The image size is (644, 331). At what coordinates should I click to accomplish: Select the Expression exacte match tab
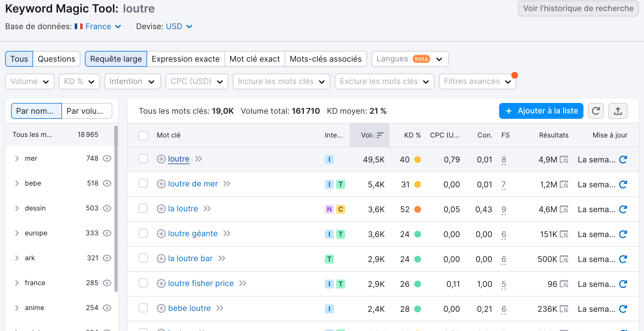point(186,59)
